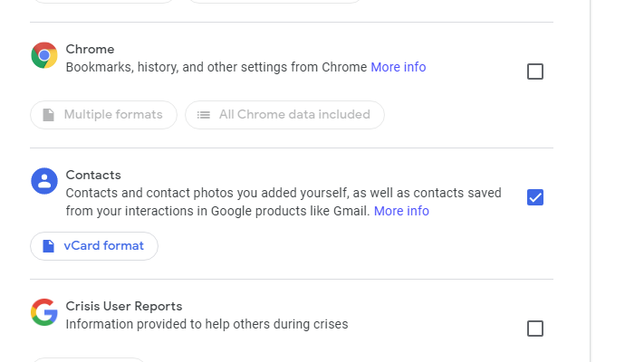Click the Chrome bookmarks description text
This screenshot has height=362, width=644.
(x=216, y=67)
